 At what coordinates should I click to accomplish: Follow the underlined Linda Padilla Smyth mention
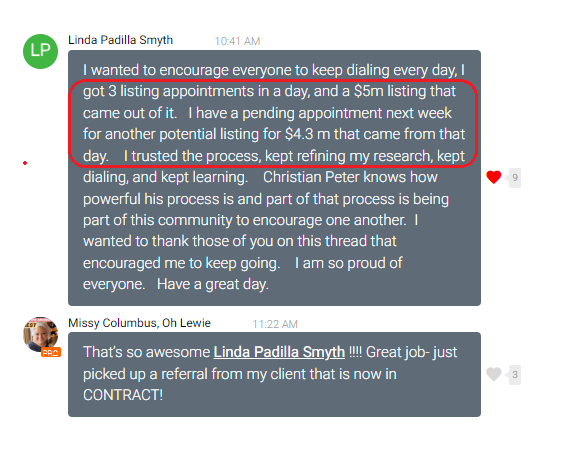click(279, 352)
